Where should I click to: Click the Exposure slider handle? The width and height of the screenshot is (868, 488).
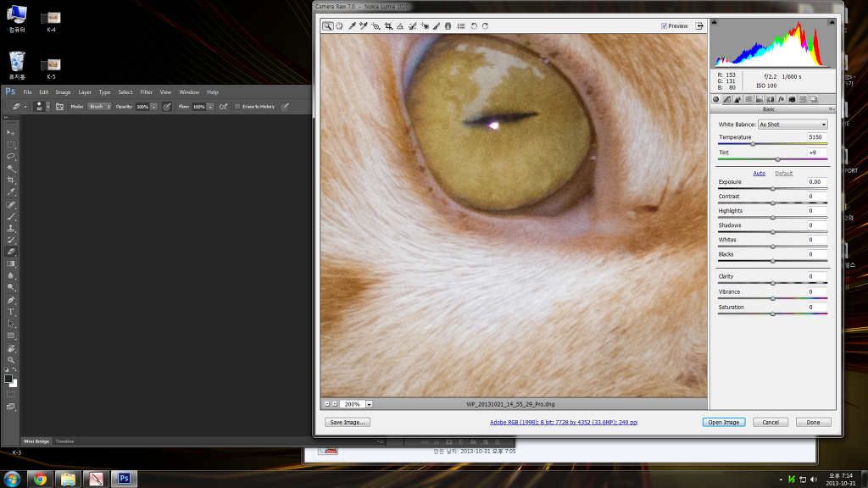point(772,188)
